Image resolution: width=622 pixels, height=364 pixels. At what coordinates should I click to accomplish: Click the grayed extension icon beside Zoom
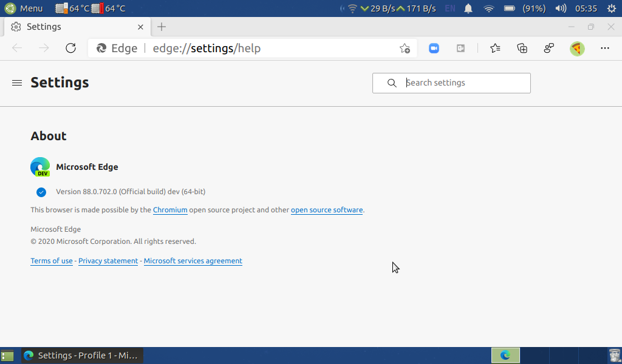pos(461,48)
